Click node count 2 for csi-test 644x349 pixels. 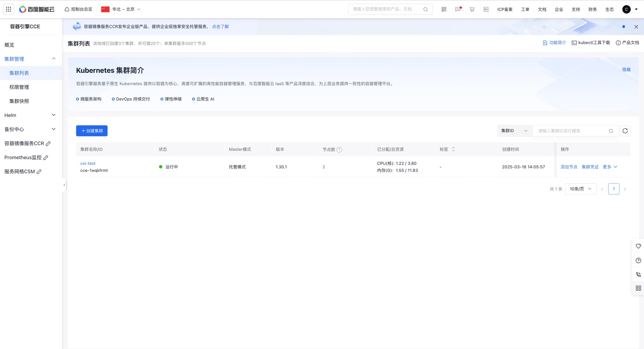(324, 167)
